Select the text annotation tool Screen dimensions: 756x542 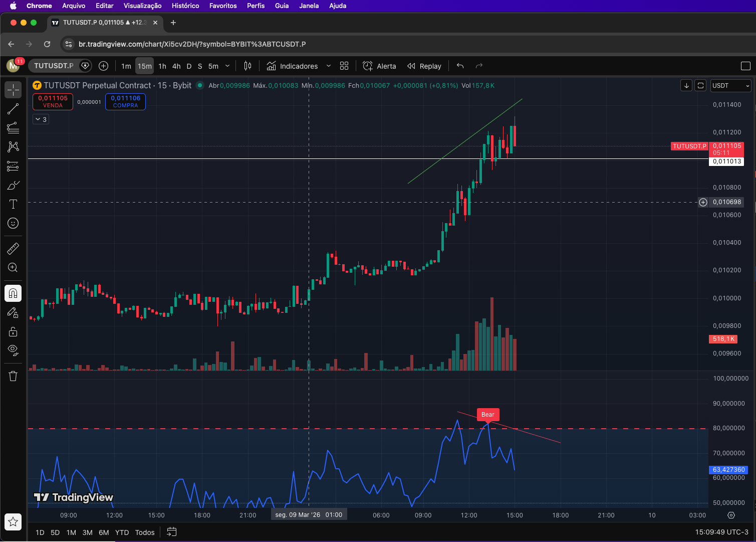[x=13, y=204]
